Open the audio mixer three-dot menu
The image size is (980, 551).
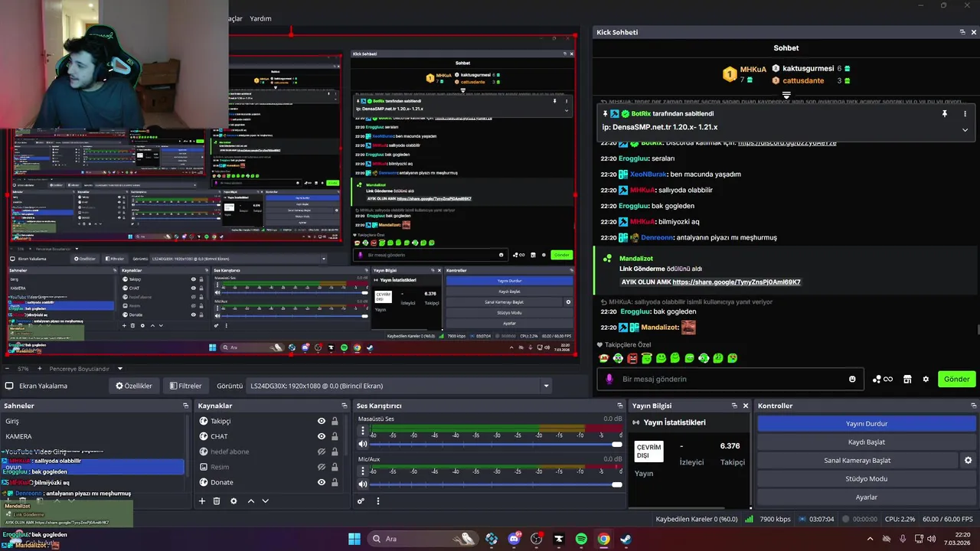pos(377,501)
